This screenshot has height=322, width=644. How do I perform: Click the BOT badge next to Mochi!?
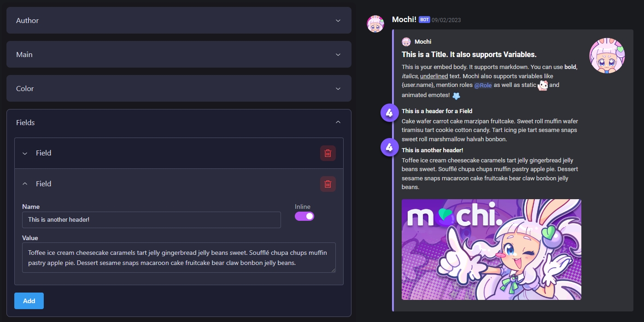pos(424,20)
